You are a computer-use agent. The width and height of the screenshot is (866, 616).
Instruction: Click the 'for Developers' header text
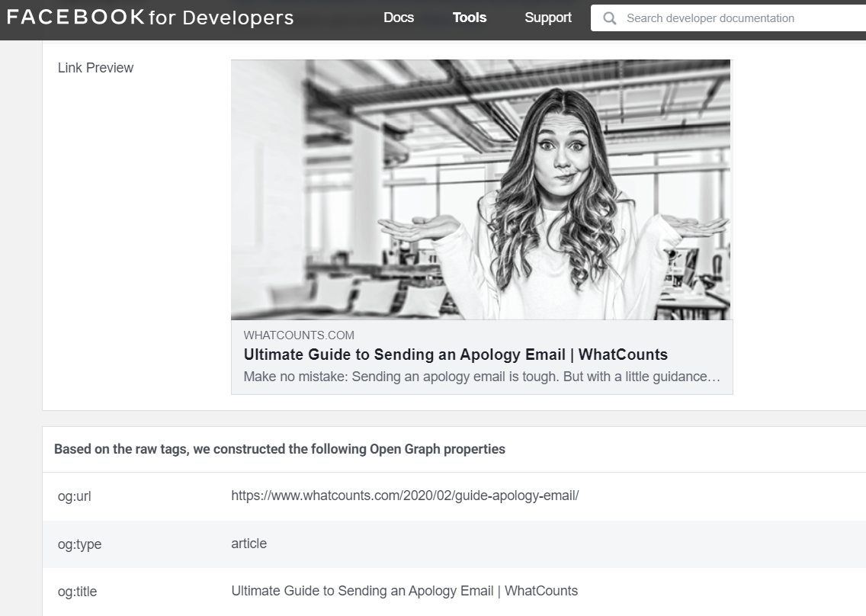221,18
